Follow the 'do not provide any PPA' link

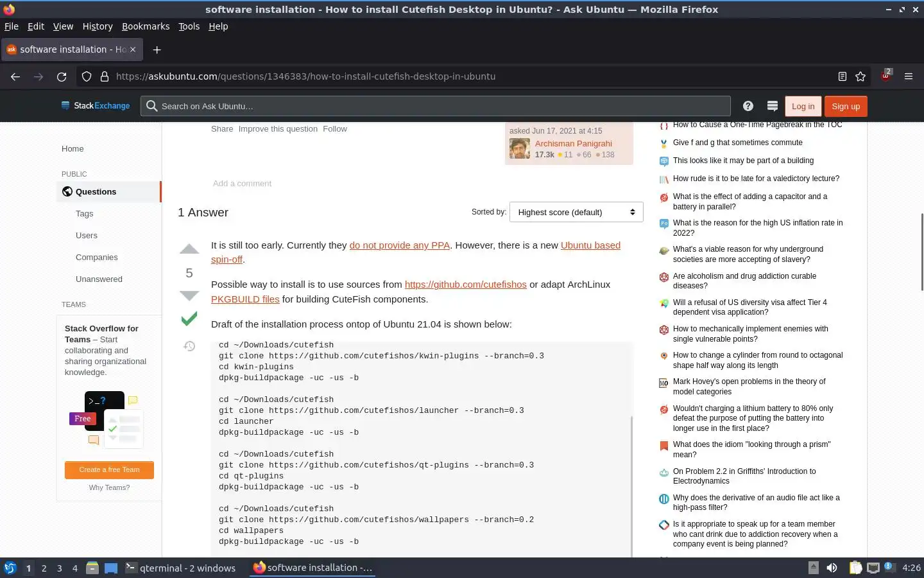click(x=400, y=245)
